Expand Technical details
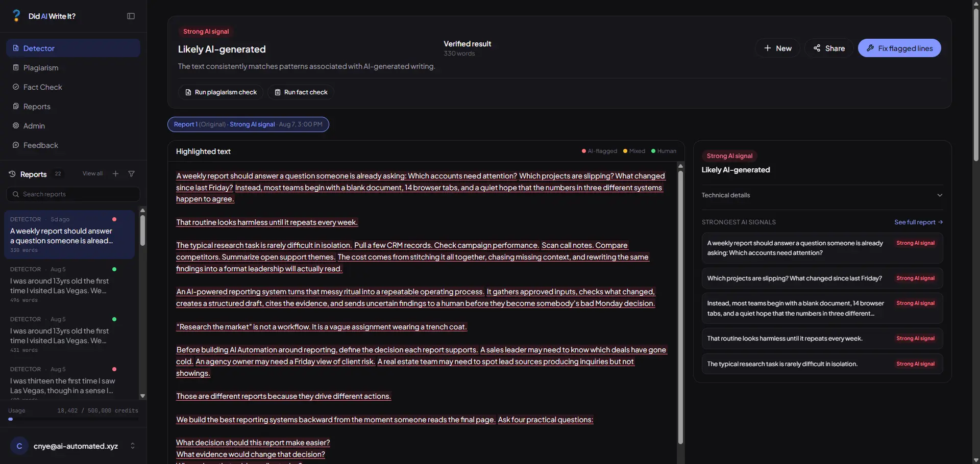Screen dimensions: 980x464 point(822,195)
